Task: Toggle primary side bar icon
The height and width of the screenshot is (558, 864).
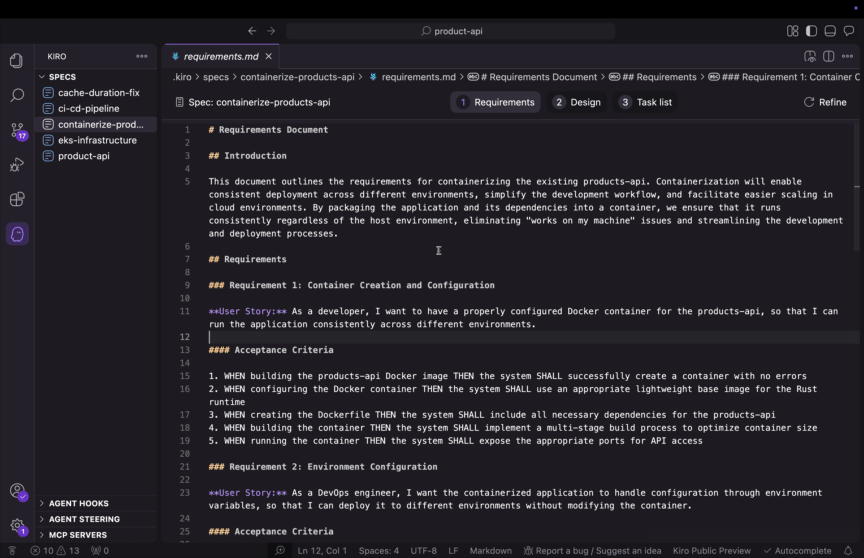Action: tap(811, 31)
